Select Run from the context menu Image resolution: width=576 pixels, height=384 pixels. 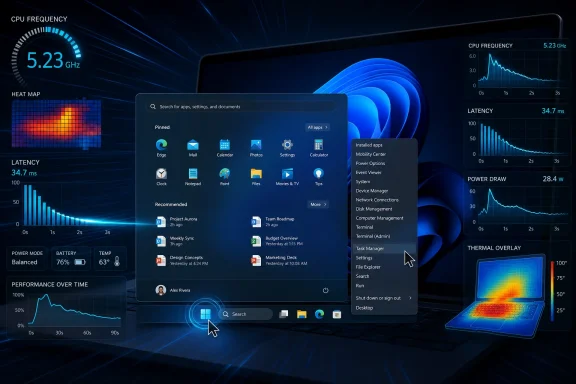(360, 286)
